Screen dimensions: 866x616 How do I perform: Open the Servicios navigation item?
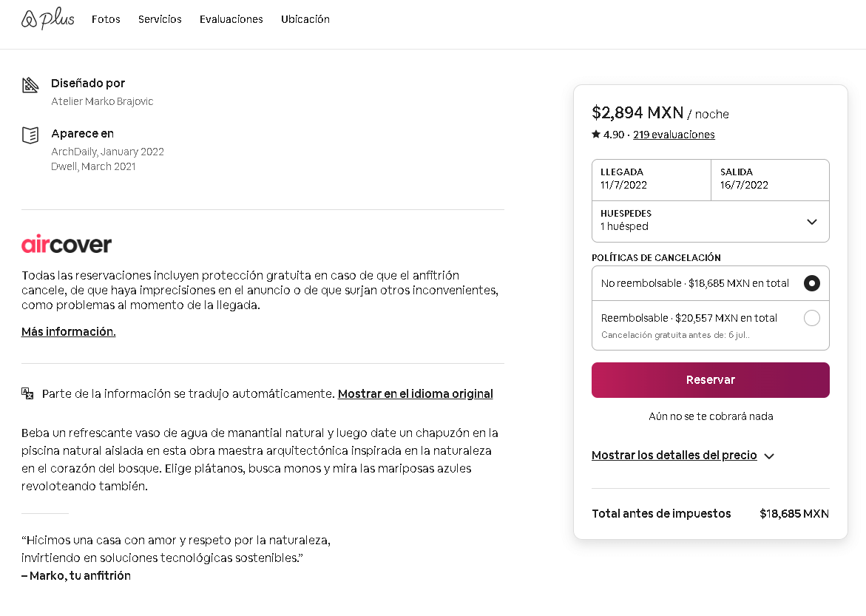point(160,19)
